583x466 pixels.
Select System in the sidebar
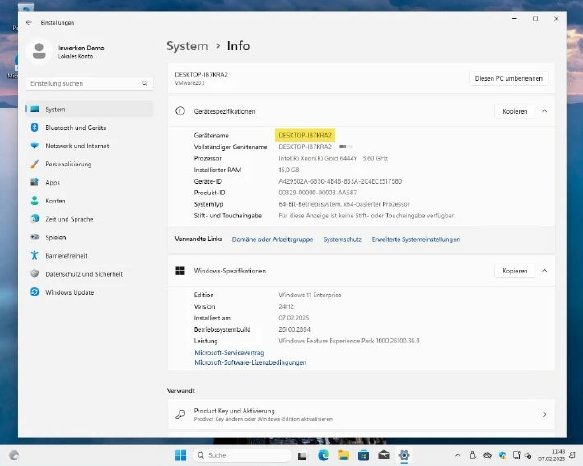pyautogui.click(x=89, y=109)
